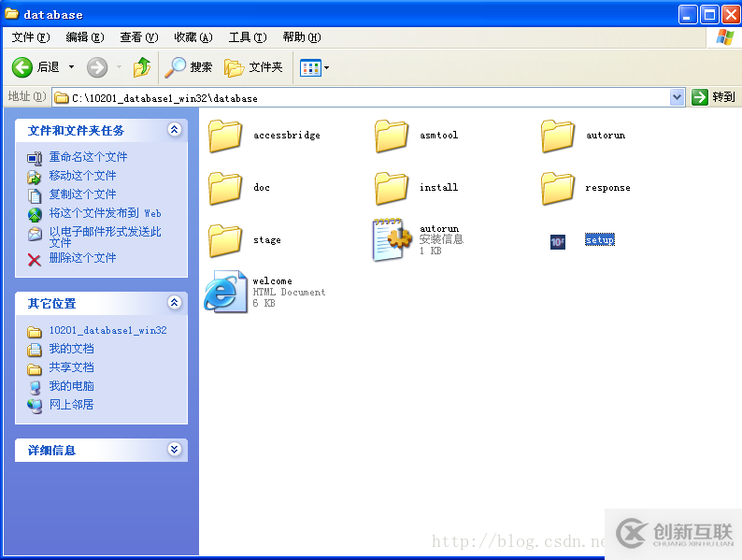Go up one folder level
This screenshot has height=560, width=742.
[x=141, y=67]
